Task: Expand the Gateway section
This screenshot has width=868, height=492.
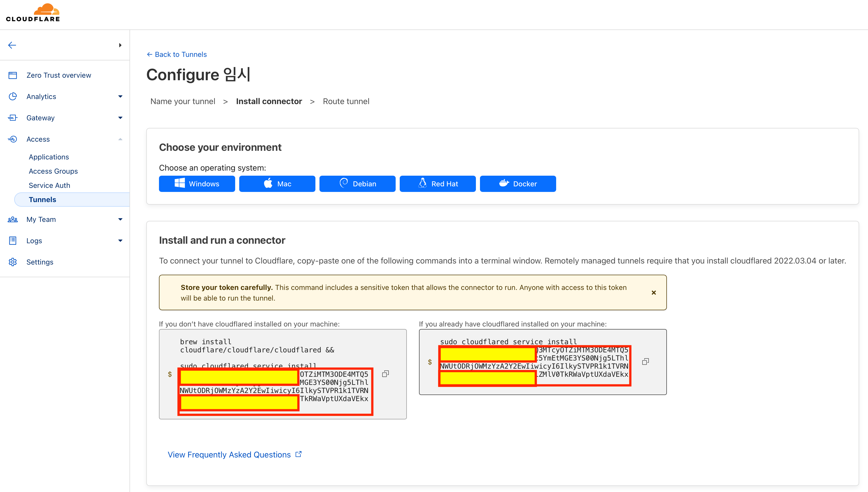Action: tap(120, 118)
